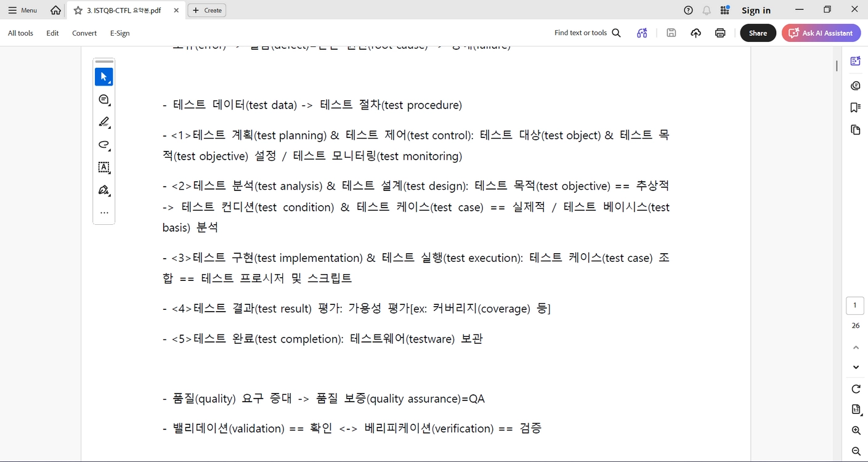The width and height of the screenshot is (868, 462).
Task: View notifications bell
Action: tap(707, 10)
